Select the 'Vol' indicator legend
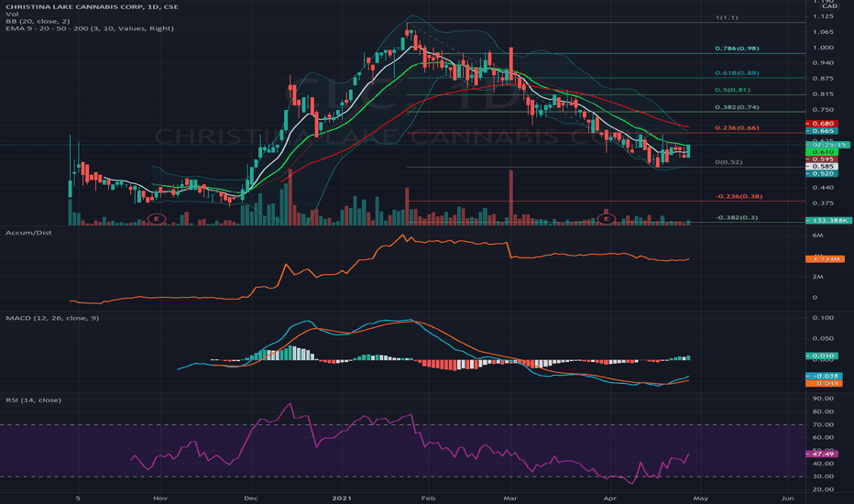 (x=12, y=14)
